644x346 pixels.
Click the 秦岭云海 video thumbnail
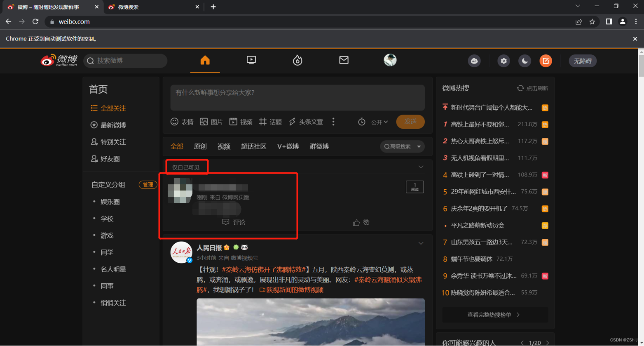(x=311, y=322)
